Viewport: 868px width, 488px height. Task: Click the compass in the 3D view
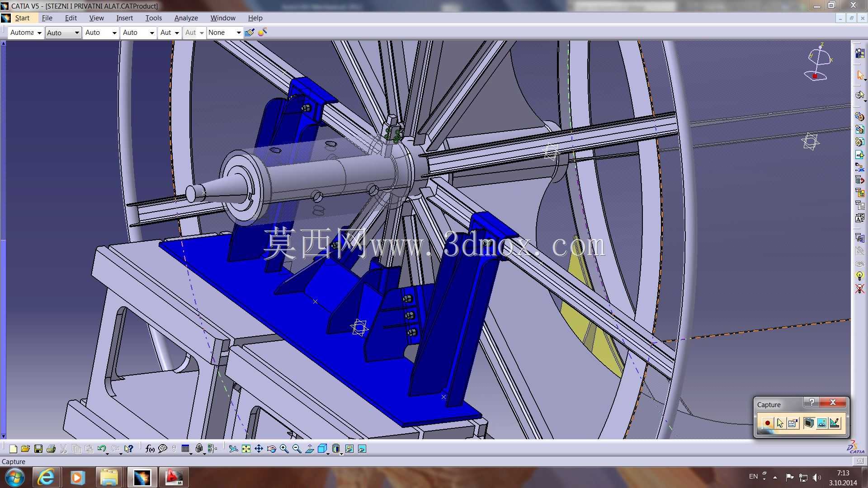click(x=819, y=62)
